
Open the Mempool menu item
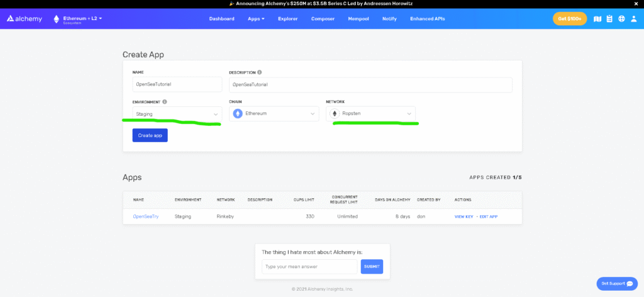tap(358, 19)
